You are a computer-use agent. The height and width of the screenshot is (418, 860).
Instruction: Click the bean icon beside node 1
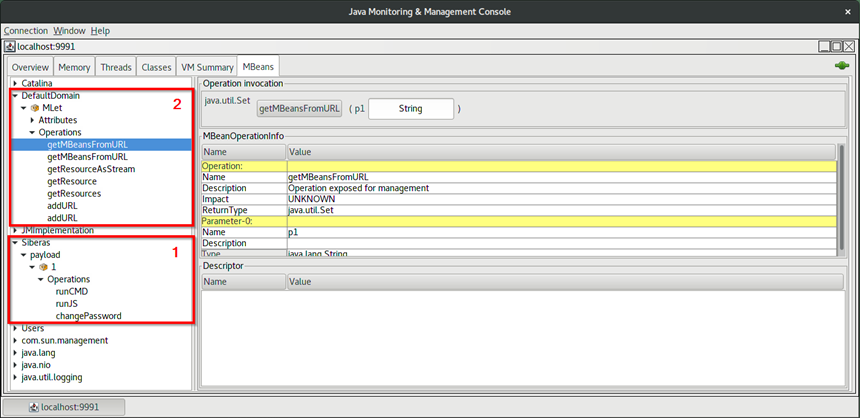[x=44, y=267]
